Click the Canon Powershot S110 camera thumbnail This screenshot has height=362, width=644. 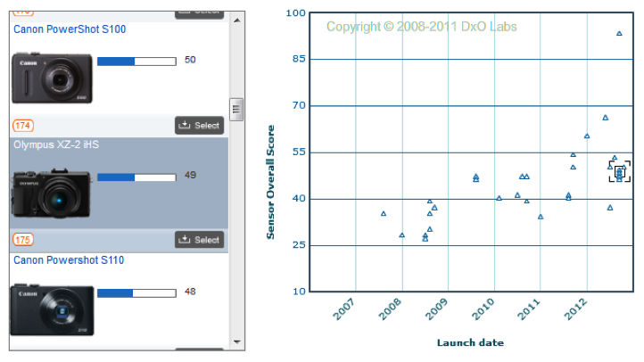52,309
